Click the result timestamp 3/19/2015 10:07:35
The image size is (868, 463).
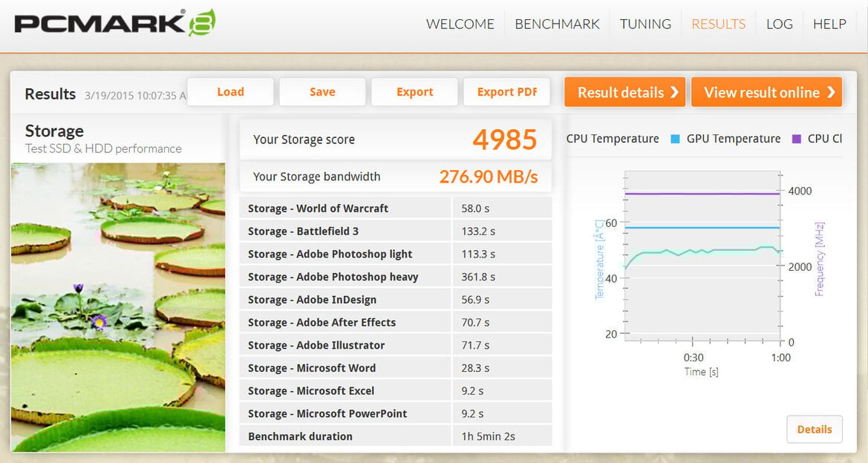pyautogui.click(x=135, y=95)
